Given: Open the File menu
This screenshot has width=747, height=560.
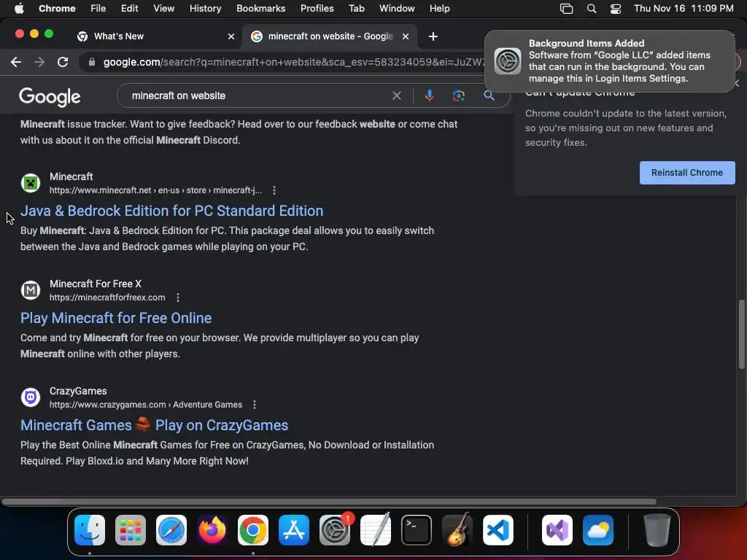Looking at the screenshot, I should 98,9.
